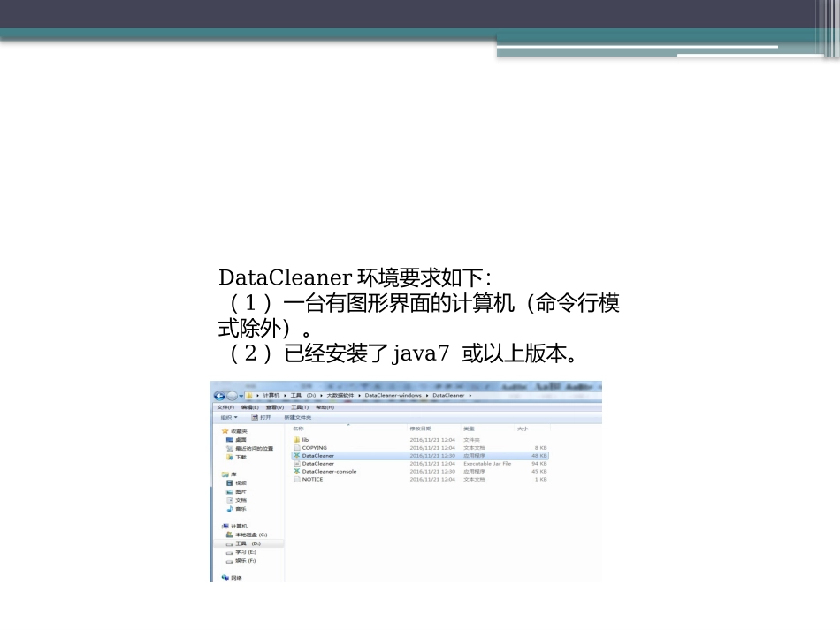This screenshot has height=630, width=840.
Task: Sort by the 修改日期 column header
Action: click(x=421, y=429)
